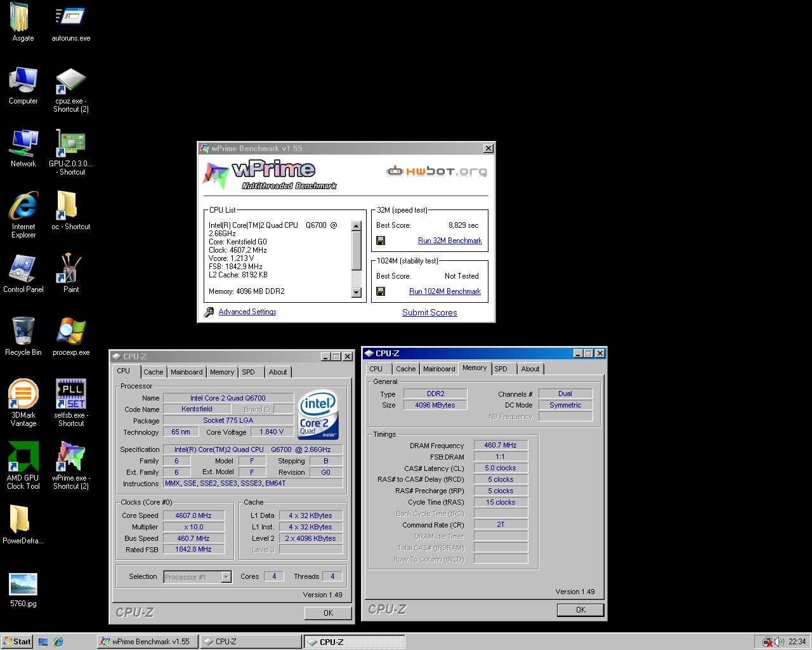Click the Advanced Settings keys icon in wPrime
The height and width of the screenshot is (650, 812).
tap(209, 312)
